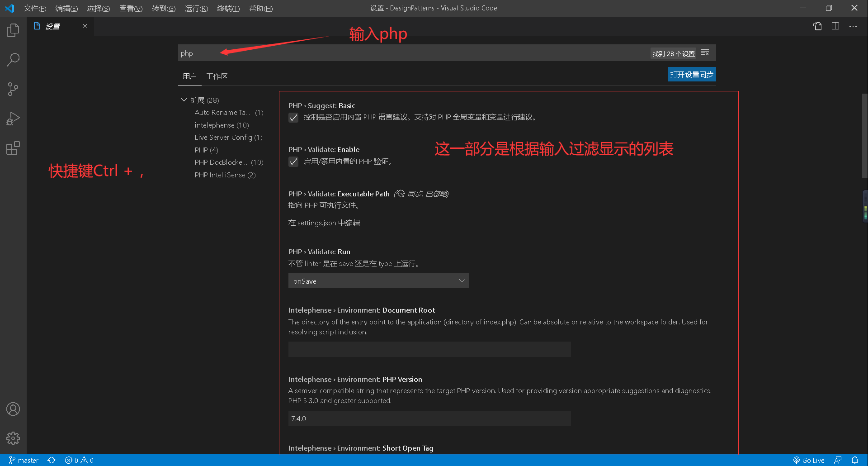Click the Split Editor icon

click(835, 26)
